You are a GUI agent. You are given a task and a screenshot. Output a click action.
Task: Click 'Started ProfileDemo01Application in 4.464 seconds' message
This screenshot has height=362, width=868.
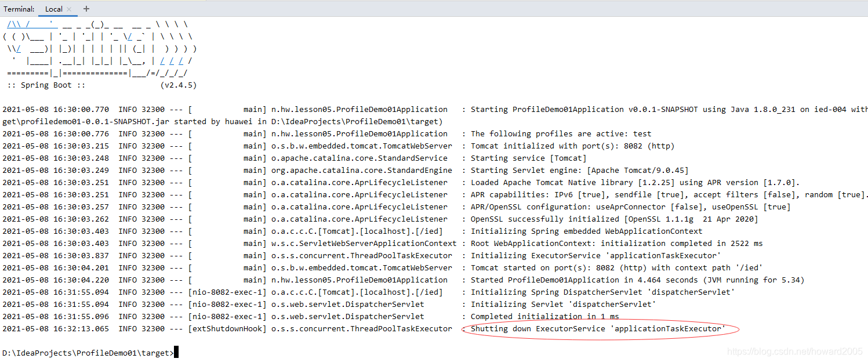(x=638, y=280)
